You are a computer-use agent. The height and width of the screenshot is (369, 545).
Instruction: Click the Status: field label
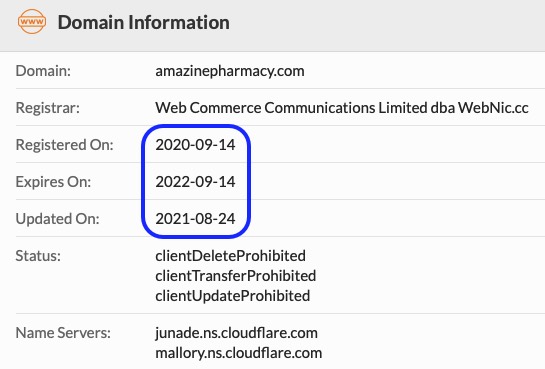click(38, 256)
